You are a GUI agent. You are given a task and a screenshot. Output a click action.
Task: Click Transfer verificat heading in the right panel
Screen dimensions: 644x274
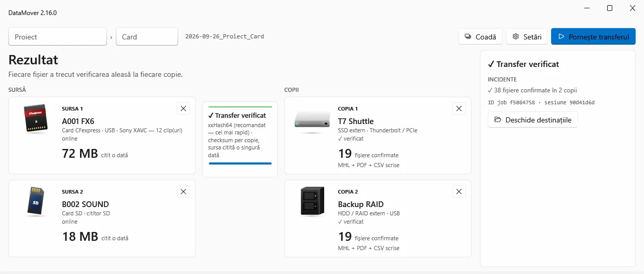(x=524, y=64)
